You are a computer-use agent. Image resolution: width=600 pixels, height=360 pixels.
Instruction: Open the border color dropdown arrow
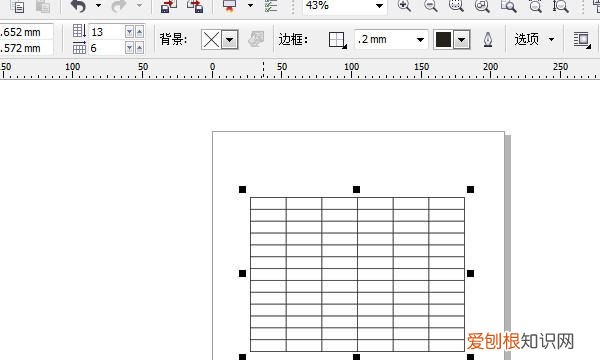[461, 40]
